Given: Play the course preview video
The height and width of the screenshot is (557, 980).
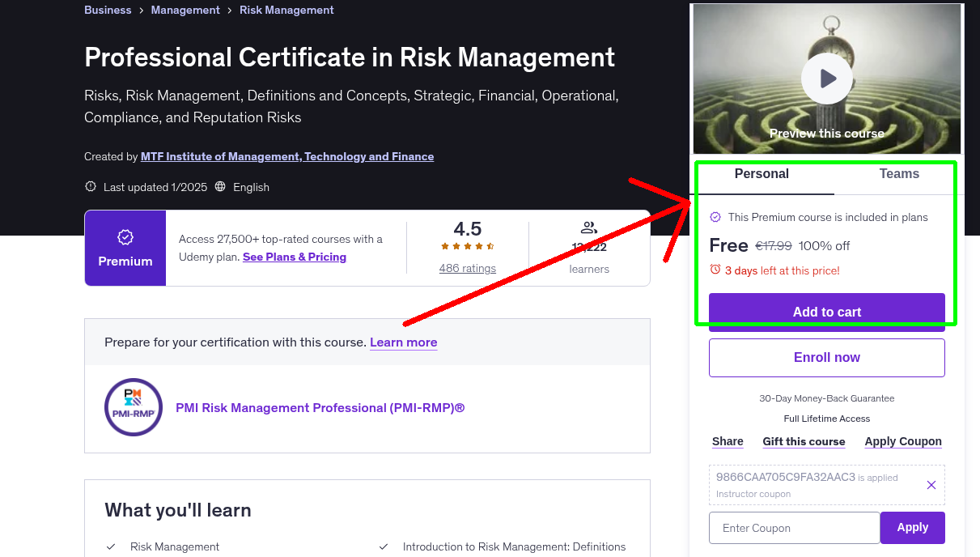Looking at the screenshot, I should pyautogui.click(x=826, y=78).
